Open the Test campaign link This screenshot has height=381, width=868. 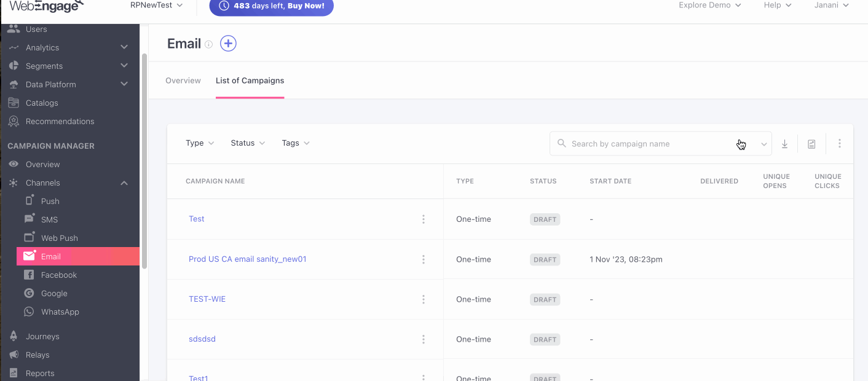197,219
